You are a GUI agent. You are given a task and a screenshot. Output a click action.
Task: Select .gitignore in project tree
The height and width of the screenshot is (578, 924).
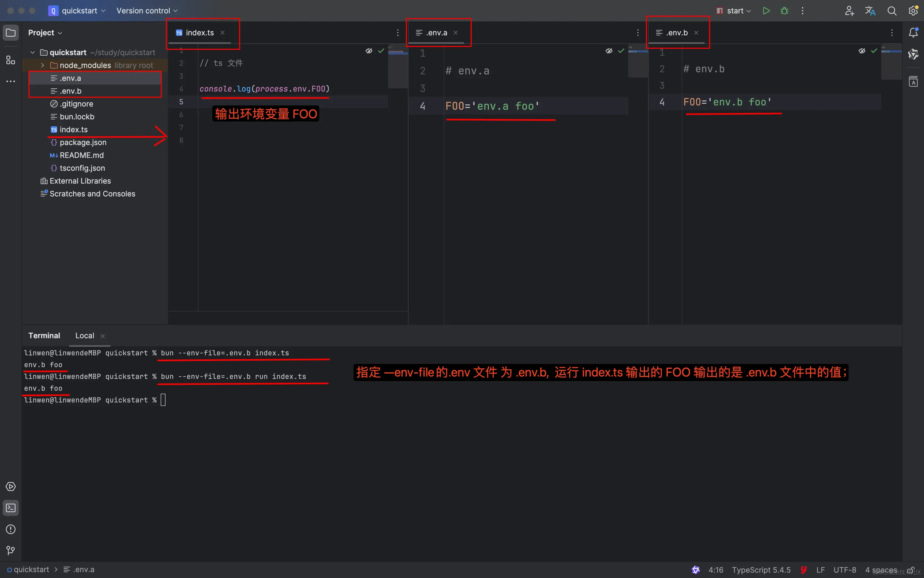point(95,104)
